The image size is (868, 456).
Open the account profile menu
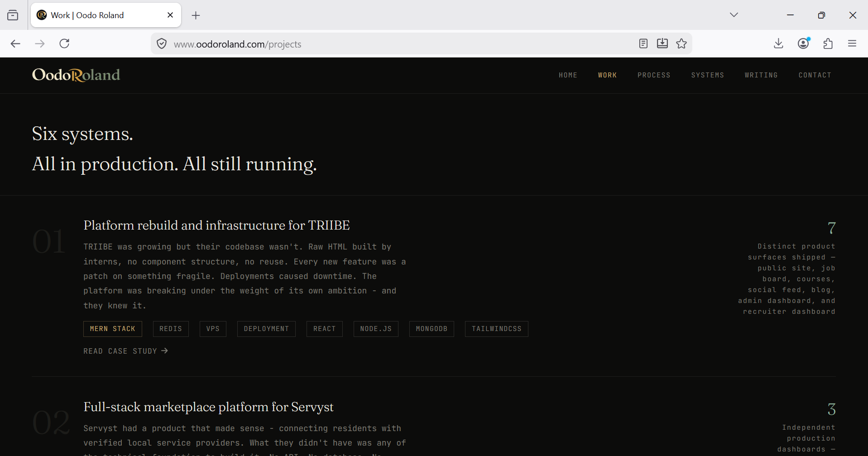click(804, 43)
